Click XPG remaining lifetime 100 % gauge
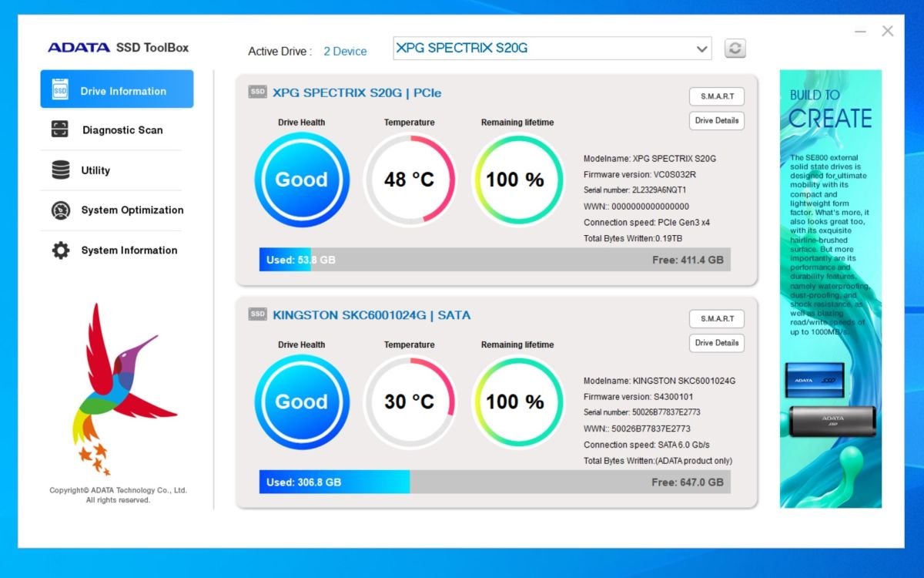Screen dimensions: 924x578 pyautogui.click(x=517, y=180)
